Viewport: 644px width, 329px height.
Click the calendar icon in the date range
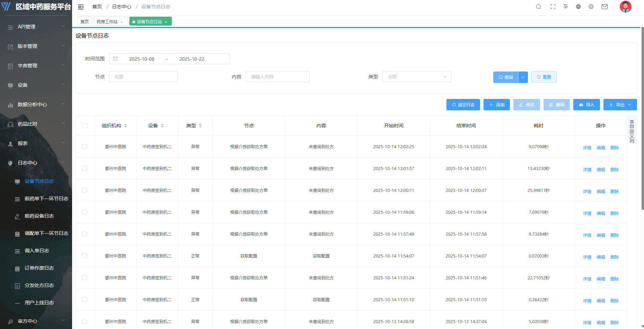115,59
